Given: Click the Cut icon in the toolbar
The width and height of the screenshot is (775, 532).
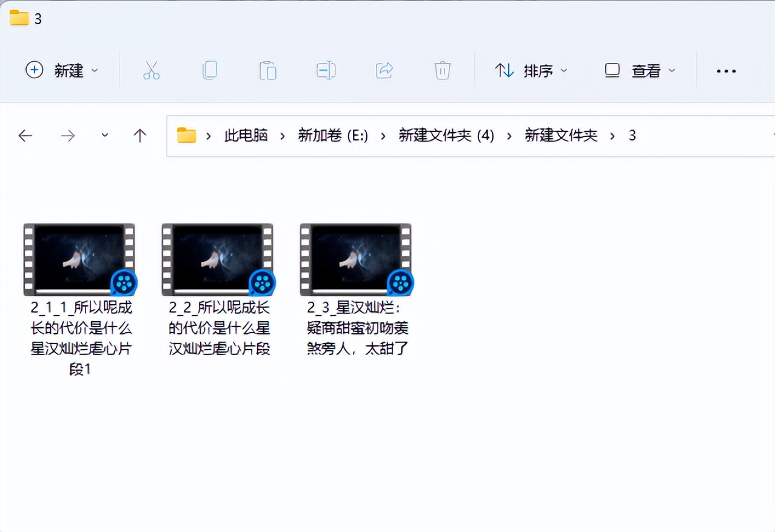Looking at the screenshot, I should click(x=151, y=70).
